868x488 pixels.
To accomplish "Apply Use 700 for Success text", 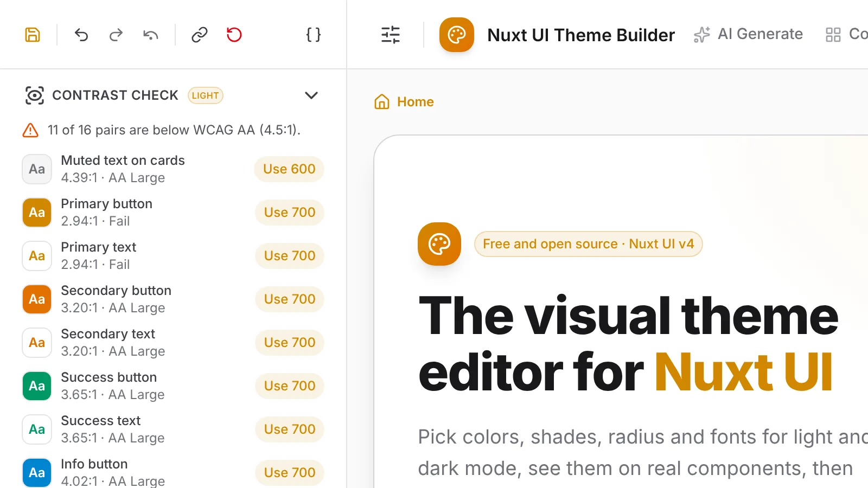I will pos(290,429).
